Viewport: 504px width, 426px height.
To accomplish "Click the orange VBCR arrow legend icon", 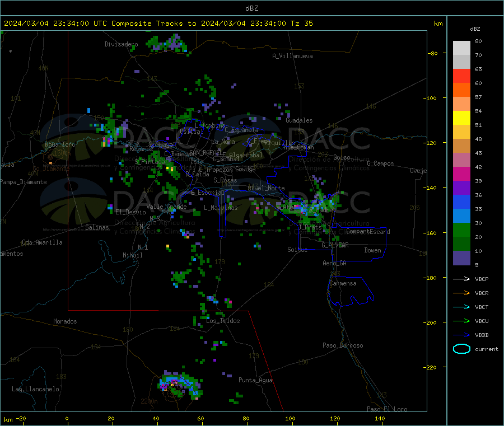I will click(x=461, y=293).
